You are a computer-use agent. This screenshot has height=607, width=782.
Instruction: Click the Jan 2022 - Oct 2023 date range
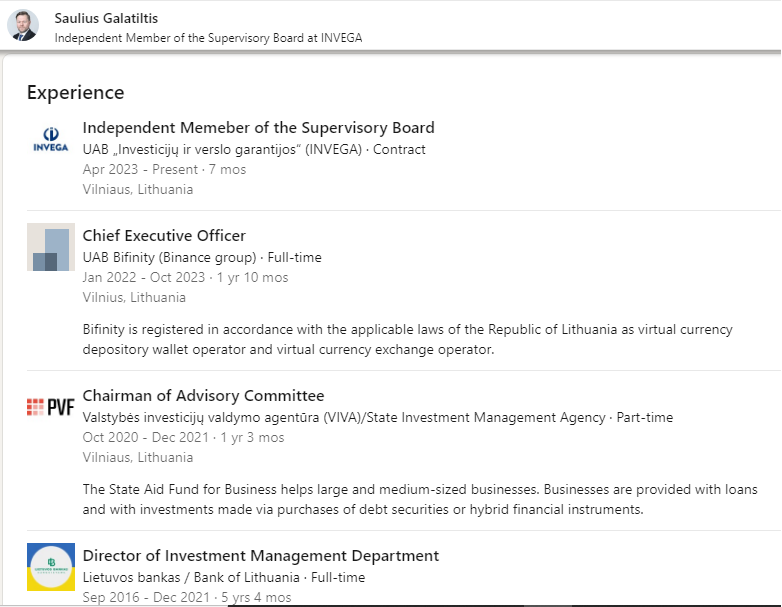click(146, 277)
